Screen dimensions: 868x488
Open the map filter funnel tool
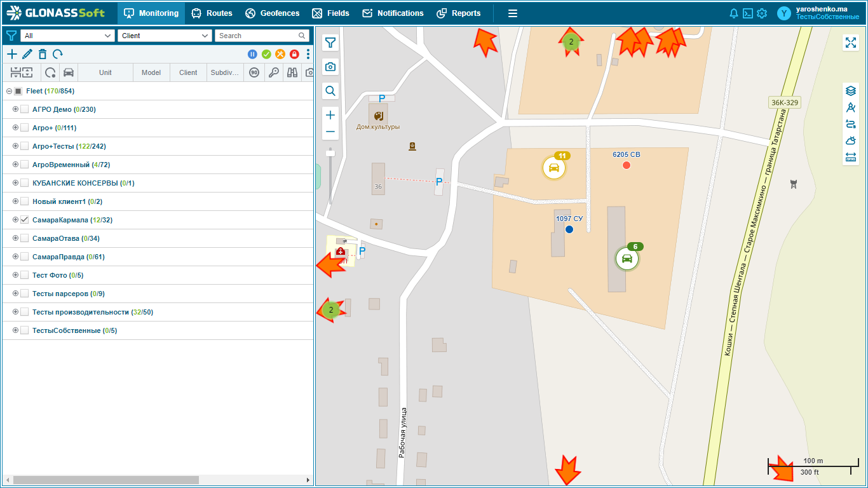330,43
